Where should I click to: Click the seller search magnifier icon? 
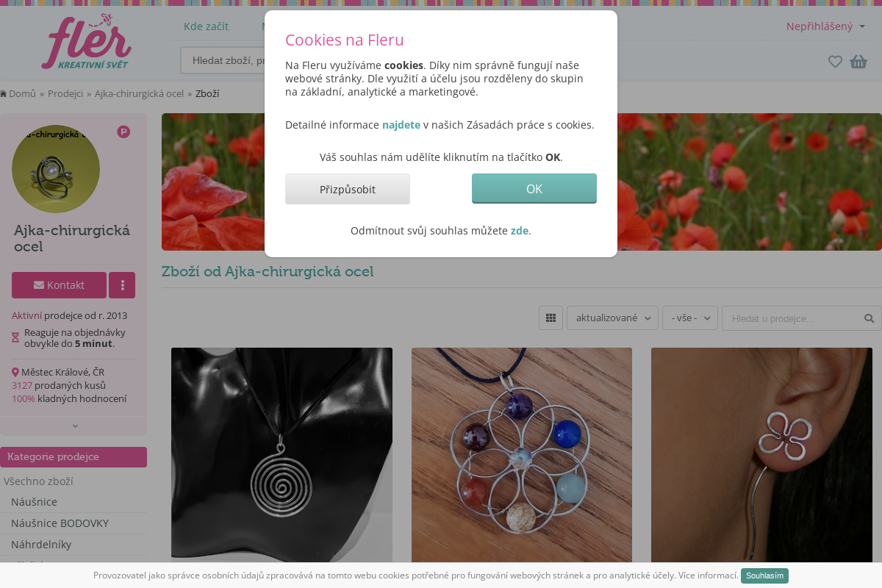pyautogui.click(x=869, y=318)
